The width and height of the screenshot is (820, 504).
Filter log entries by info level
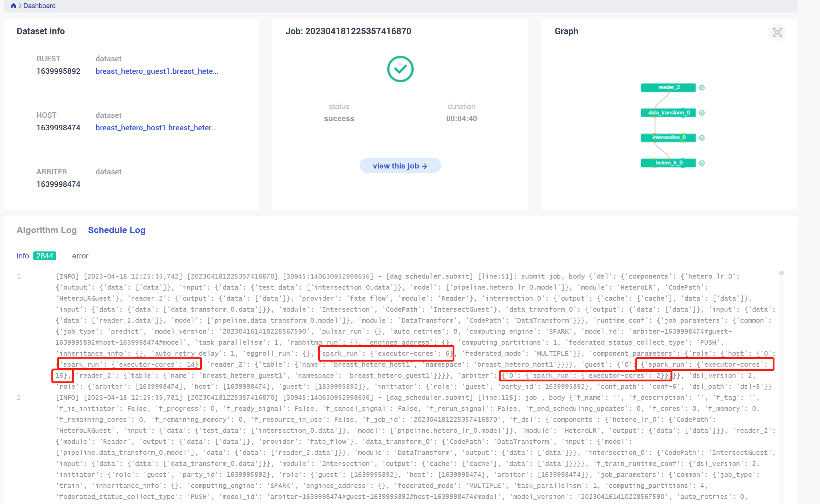coord(23,256)
